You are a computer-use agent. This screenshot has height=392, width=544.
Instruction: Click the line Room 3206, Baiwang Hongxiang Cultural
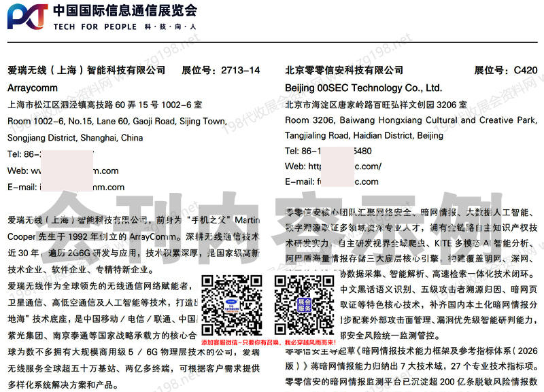[x=411, y=120]
